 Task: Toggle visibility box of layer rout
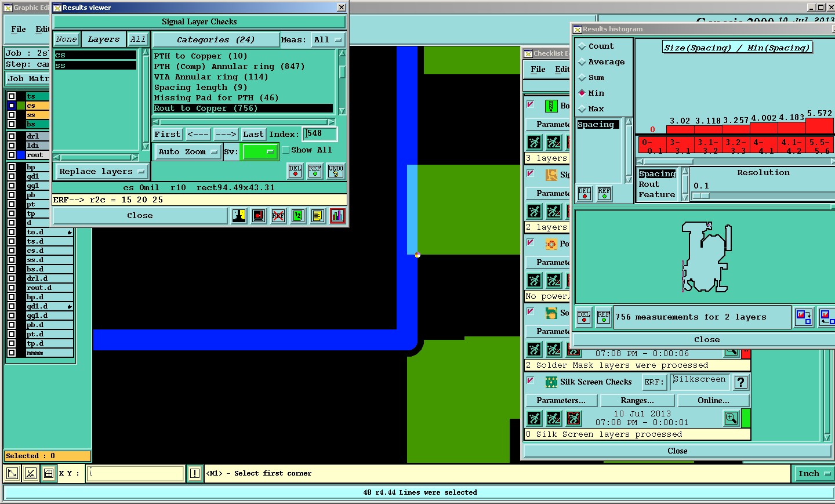click(12, 155)
